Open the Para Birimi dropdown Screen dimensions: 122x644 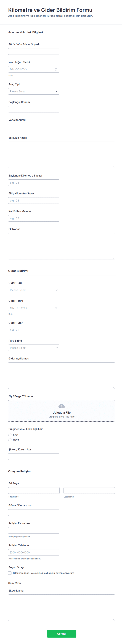tap(34, 348)
